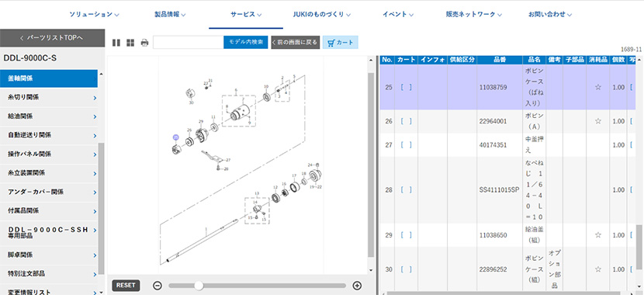The height and width of the screenshot is (295, 644).
Task: Click 前の画面に戻る back button
Action: (296, 43)
